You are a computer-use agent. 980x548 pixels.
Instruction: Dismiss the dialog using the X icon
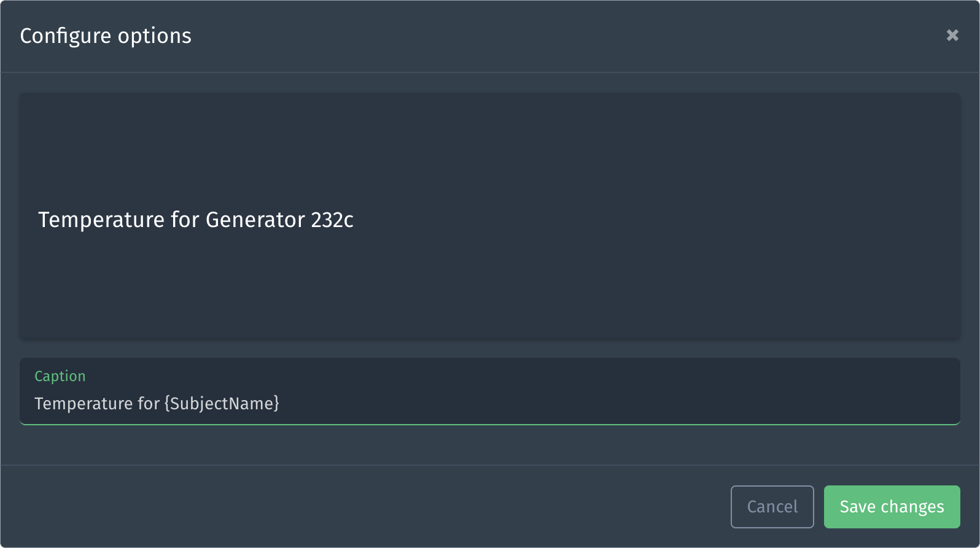tap(952, 36)
